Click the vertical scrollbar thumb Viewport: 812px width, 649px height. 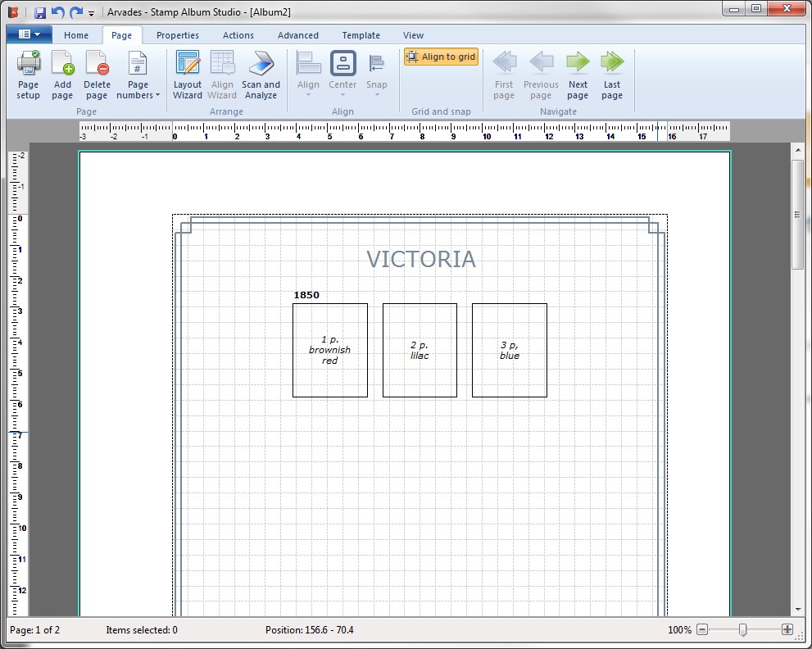797,215
